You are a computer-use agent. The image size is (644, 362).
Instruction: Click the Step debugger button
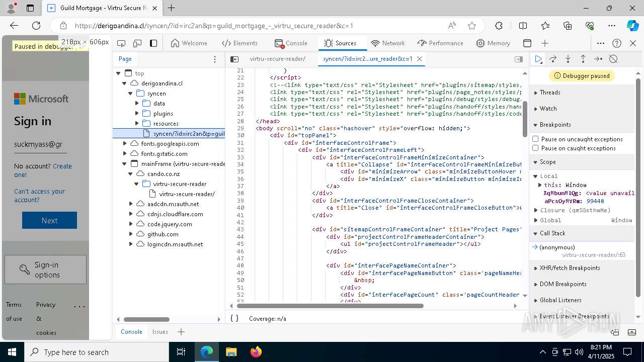click(598, 59)
